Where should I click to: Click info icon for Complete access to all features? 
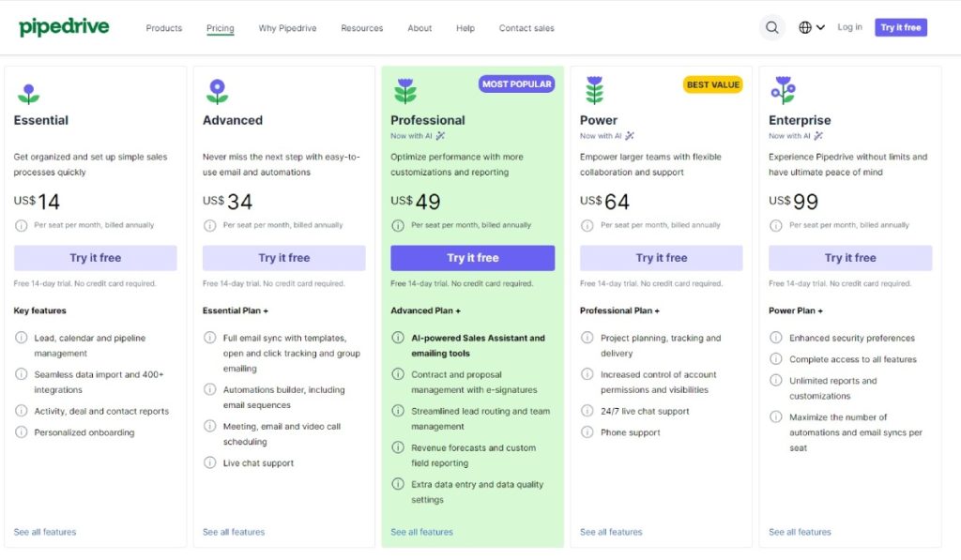(x=776, y=359)
